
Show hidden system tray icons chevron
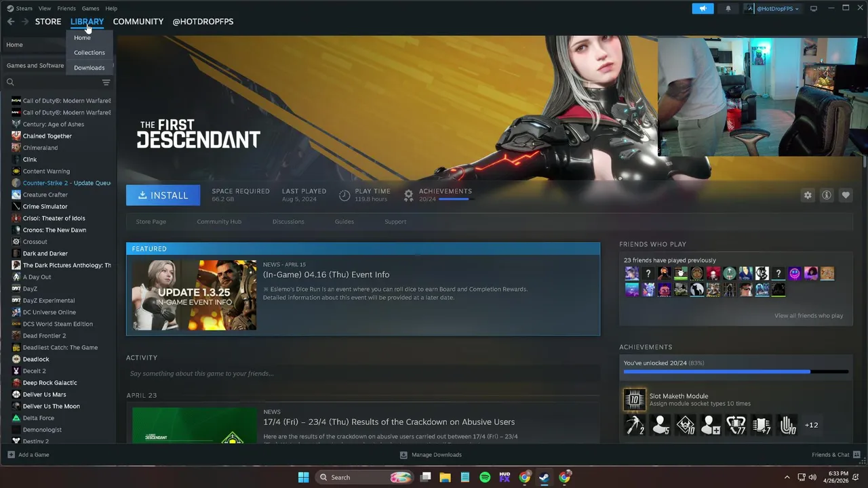click(787, 477)
